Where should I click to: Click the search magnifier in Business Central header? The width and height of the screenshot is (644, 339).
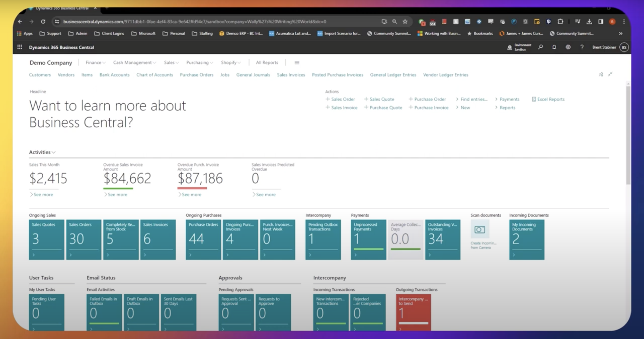pos(540,47)
